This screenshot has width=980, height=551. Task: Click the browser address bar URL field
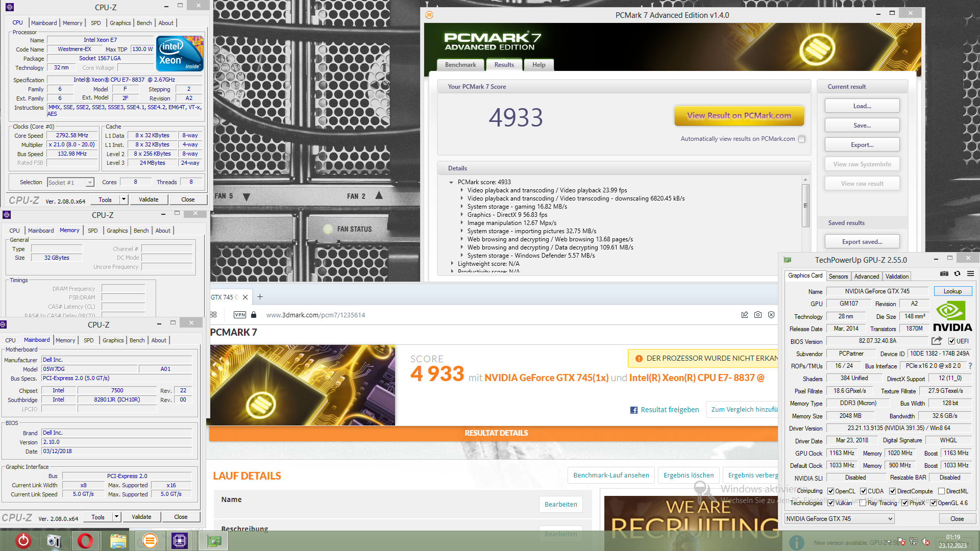click(500, 315)
